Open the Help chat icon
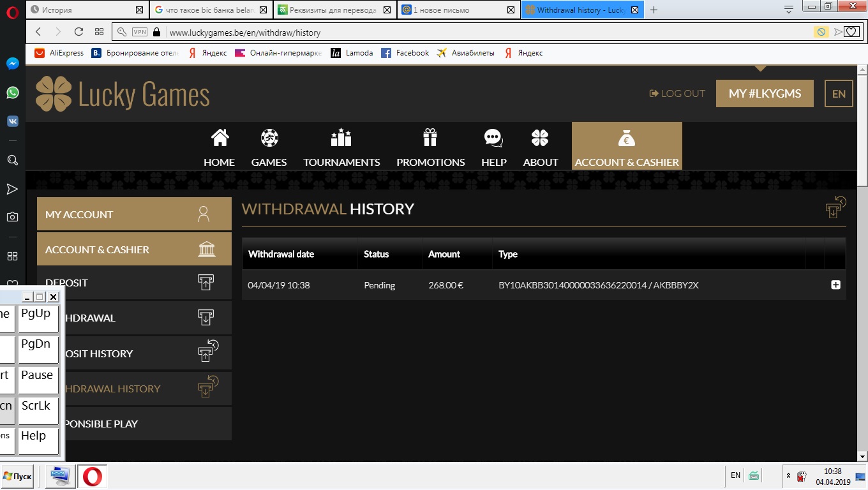 [493, 138]
